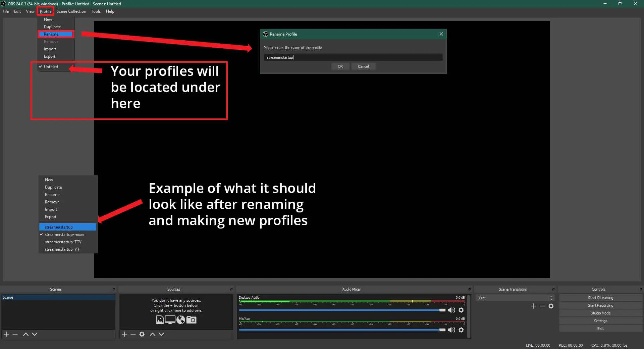Open the Profile menu in the menu bar
This screenshot has width=644, height=349.
(46, 11)
